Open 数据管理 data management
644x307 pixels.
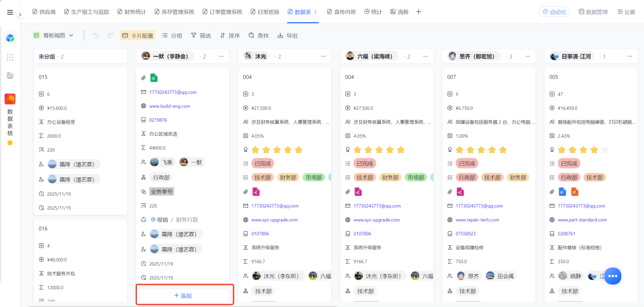pos(593,12)
